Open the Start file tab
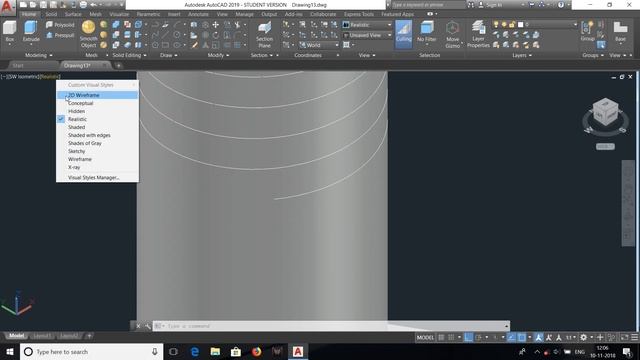640x360 pixels. point(18,65)
